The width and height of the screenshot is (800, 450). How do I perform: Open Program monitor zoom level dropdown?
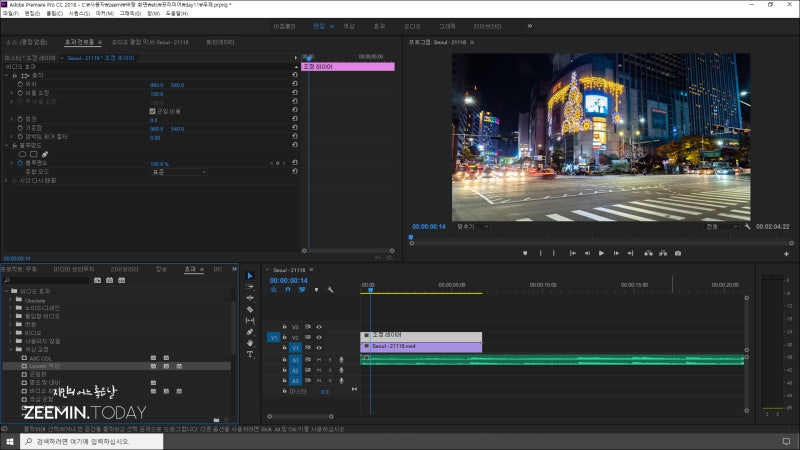[x=472, y=227]
